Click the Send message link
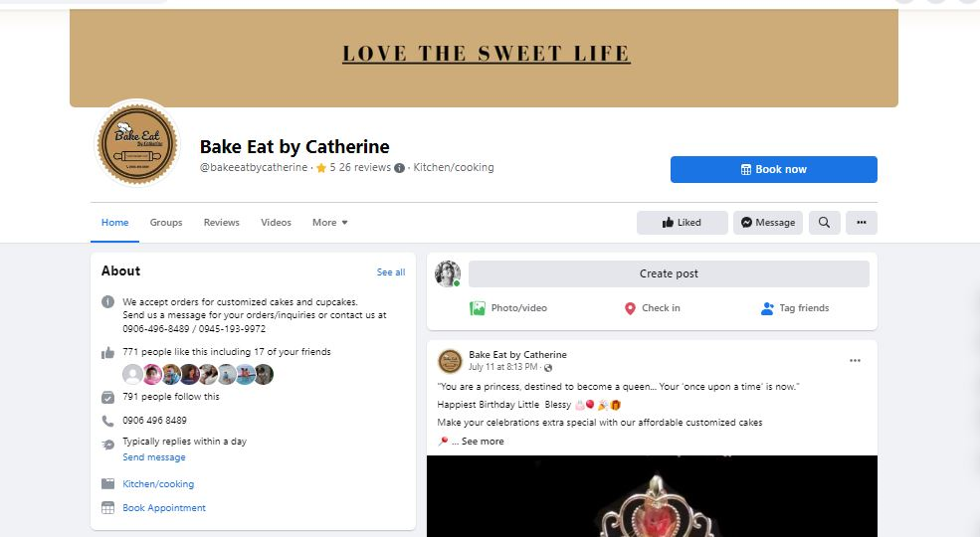Screen dimensions: 980x537 click(x=154, y=457)
